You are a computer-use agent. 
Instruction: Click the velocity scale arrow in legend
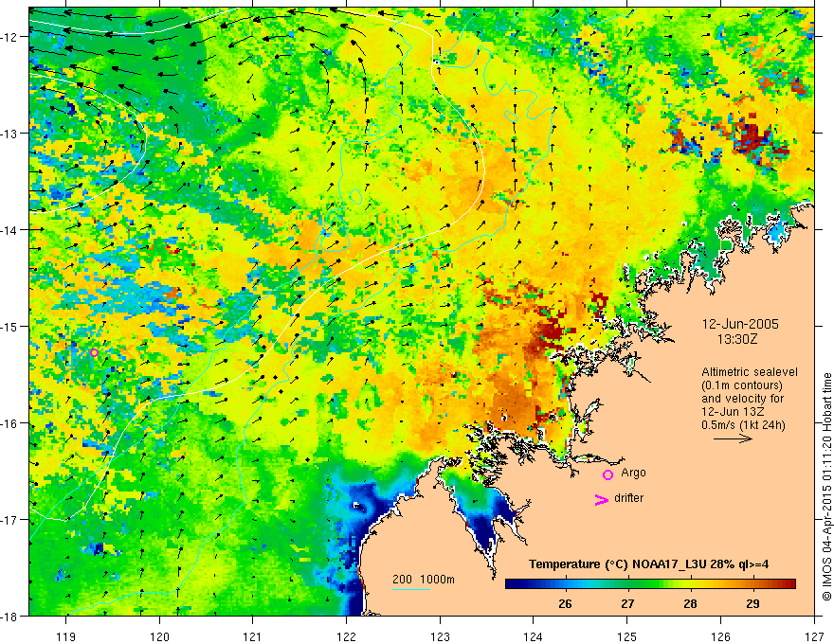733,438
